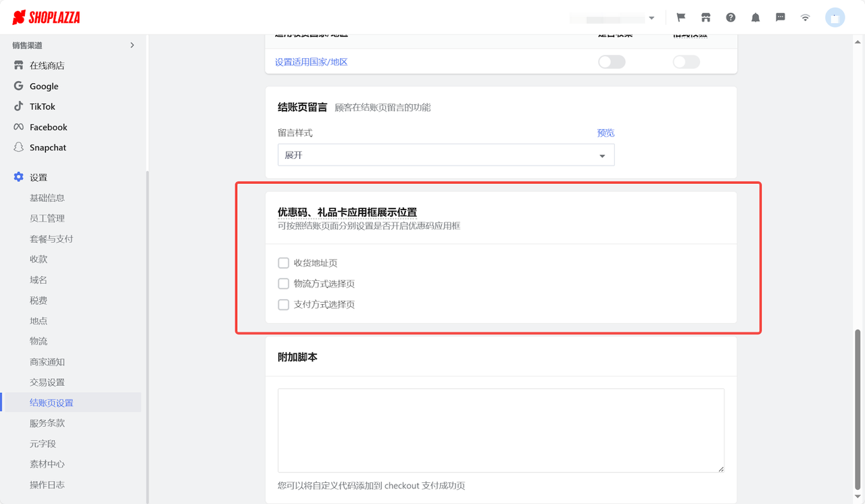Click the Shoplazza logo
This screenshot has height=504, width=865.
tap(45, 18)
